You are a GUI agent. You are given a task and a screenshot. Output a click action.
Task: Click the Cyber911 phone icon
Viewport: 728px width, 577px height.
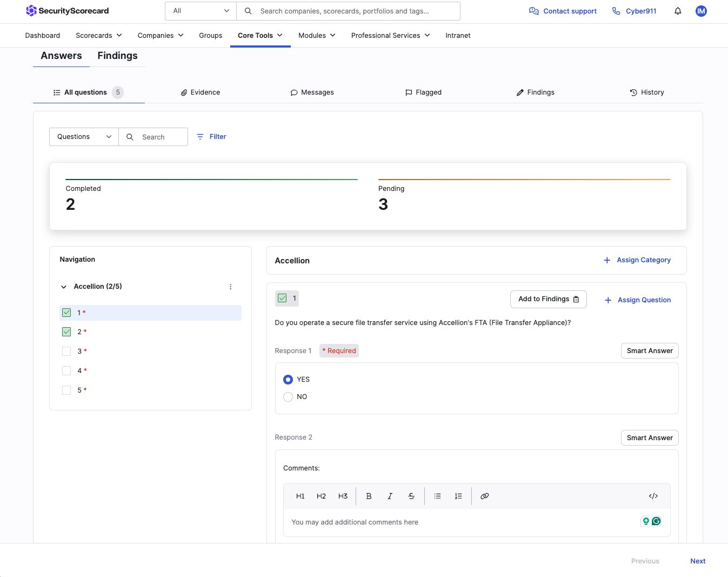pyautogui.click(x=616, y=11)
